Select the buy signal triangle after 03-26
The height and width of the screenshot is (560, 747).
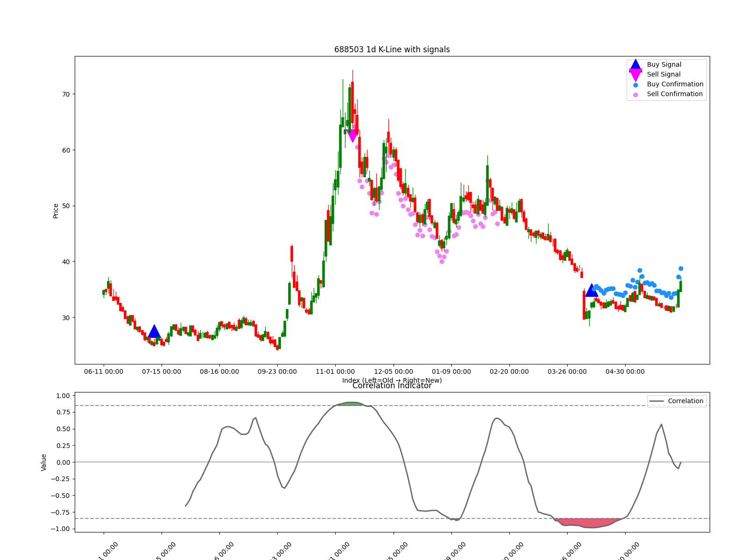pos(592,290)
